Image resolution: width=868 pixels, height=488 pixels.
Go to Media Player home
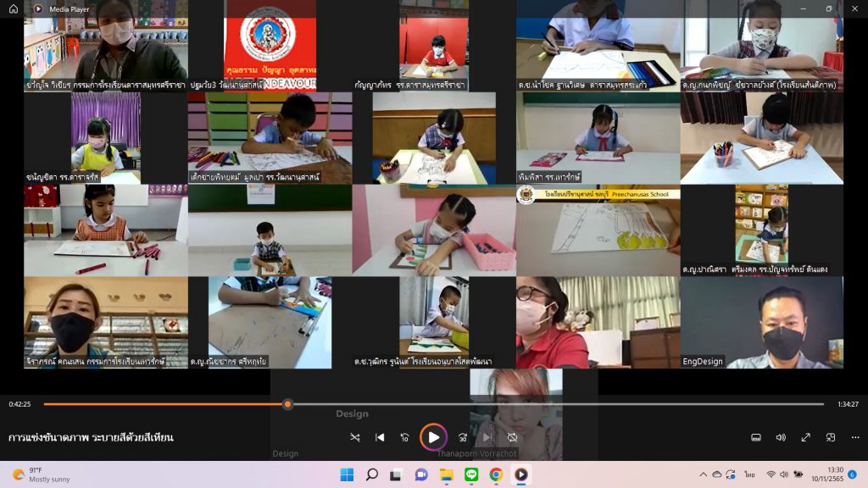click(14, 8)
